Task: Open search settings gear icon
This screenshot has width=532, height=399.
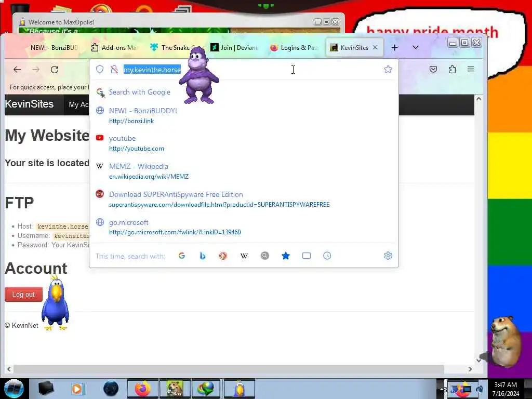Action: point(388,256)
